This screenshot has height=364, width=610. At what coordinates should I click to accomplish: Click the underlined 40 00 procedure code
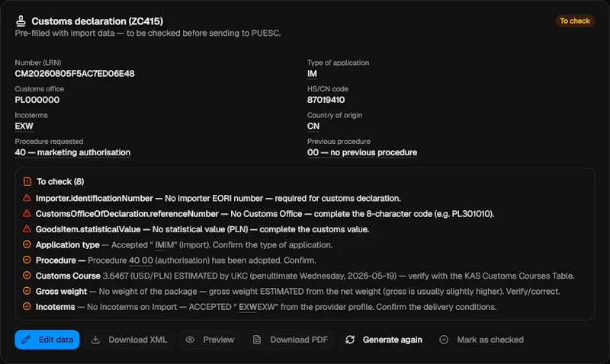(x=141, y=260)
